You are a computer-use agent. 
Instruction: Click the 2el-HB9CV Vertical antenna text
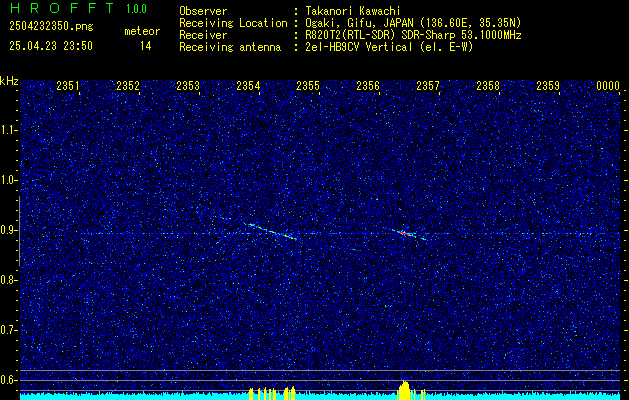click(x=389, y=47)
